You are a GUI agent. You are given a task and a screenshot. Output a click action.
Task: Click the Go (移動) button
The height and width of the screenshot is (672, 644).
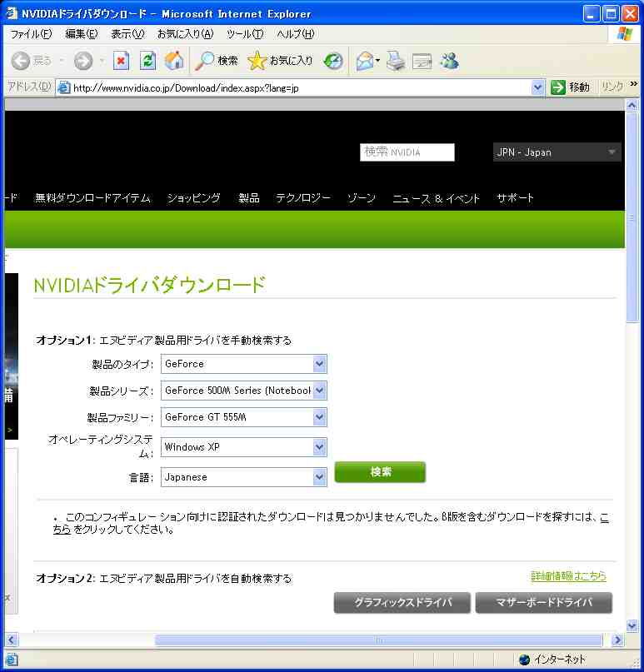coord(571,87)
